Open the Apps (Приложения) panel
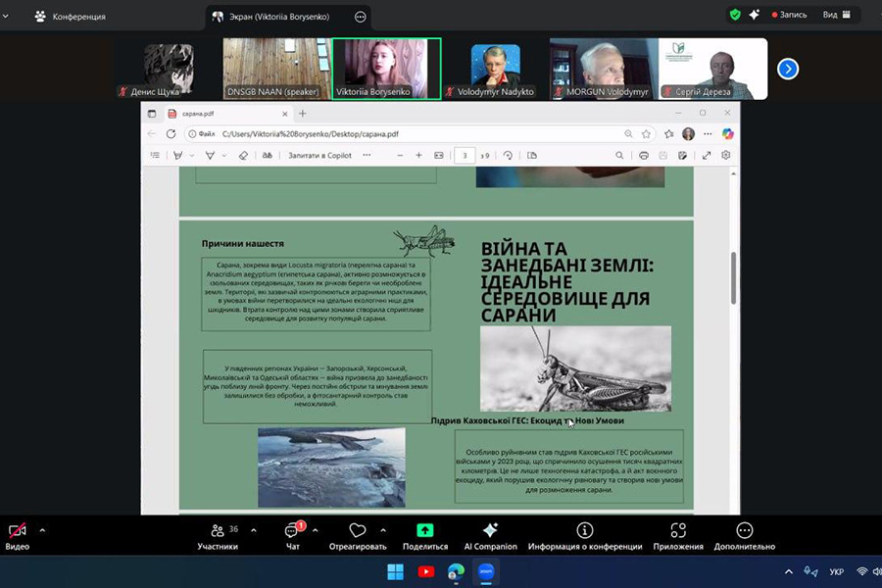Image resolution: width=882 pixels, height=588 pixels. [x=678, y=530]
